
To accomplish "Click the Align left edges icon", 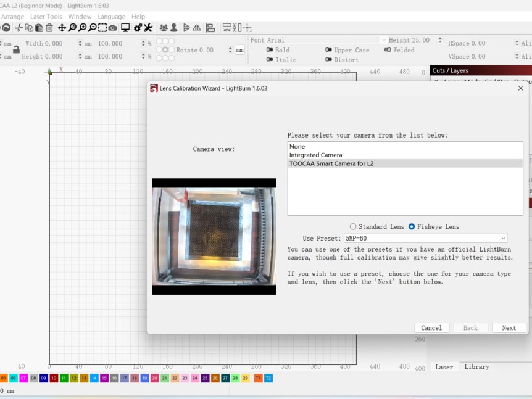I will (x=210, y=28).
